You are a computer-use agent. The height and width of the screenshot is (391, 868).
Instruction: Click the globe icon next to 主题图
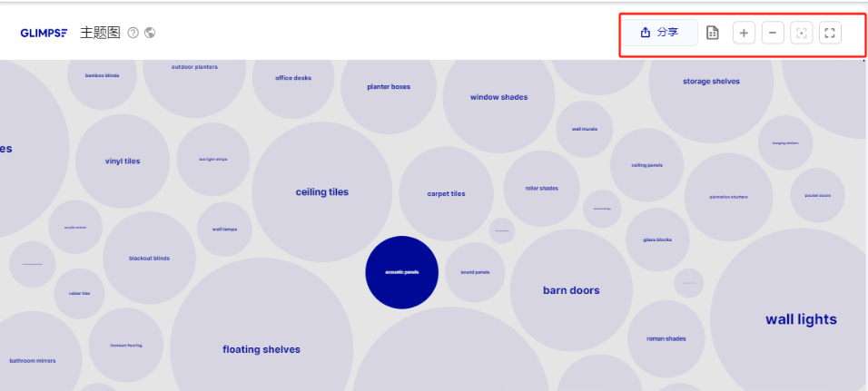click(x=150, y=33)
